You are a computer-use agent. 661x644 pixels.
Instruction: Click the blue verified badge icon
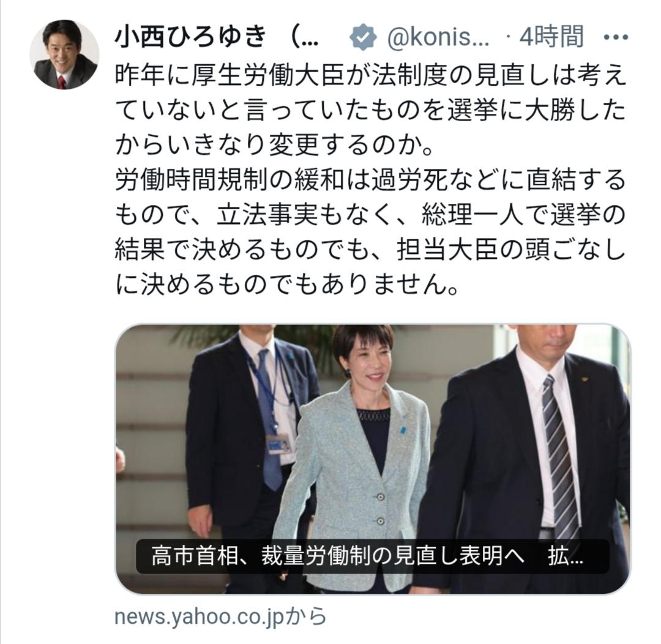click(362, 37)
